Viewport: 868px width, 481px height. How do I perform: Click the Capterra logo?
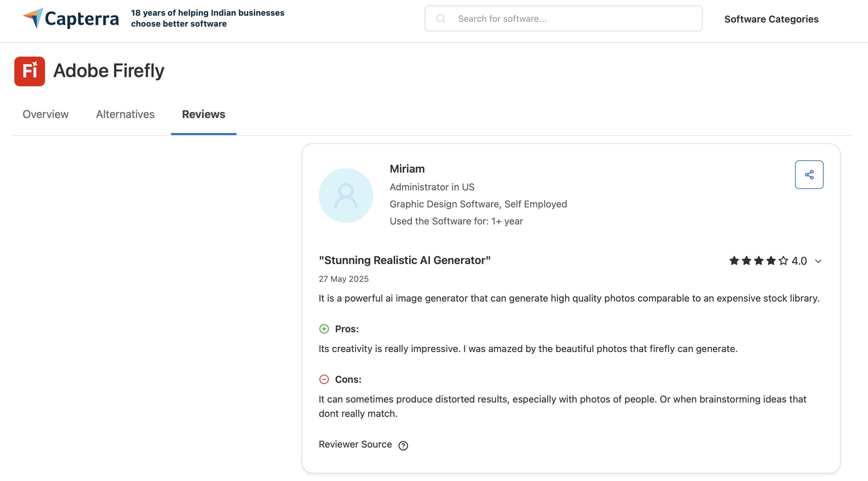tap(71, 18)
